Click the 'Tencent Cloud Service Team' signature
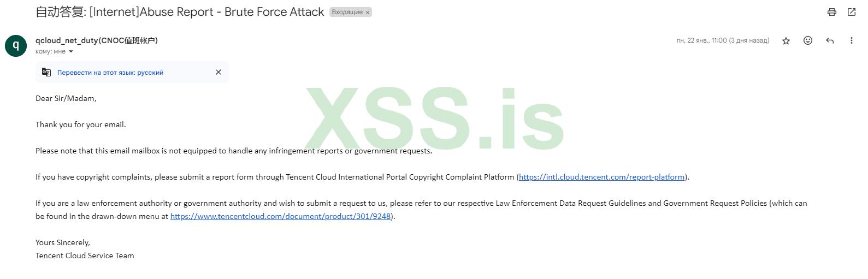The height and width of the screenshot is (279, 868). point(85,256)
